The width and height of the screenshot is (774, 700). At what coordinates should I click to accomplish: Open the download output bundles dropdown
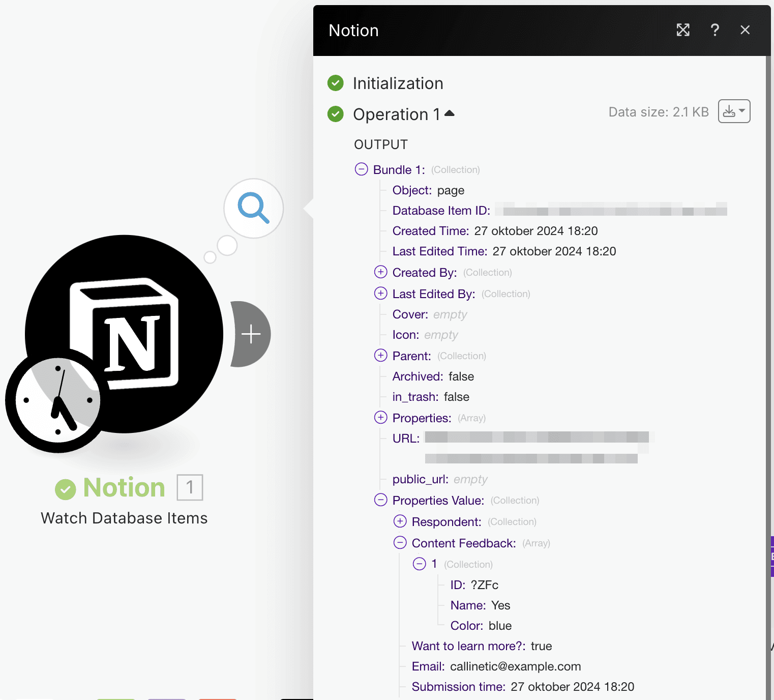click(734, 111)
